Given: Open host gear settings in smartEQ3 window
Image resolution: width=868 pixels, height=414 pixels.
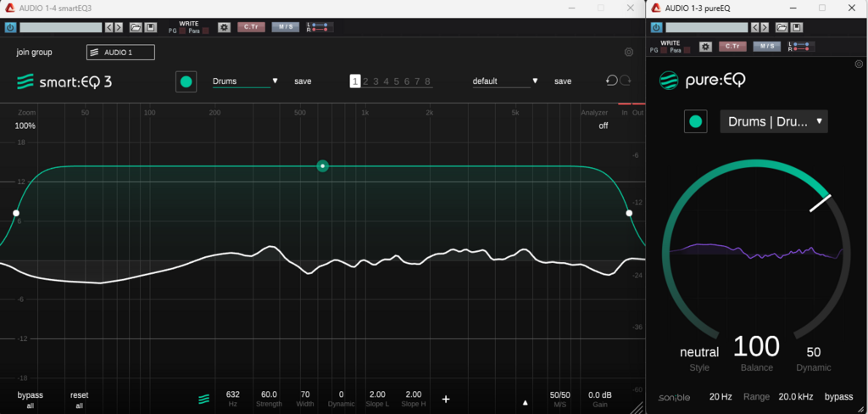Looking at the screenshot, I should (224, 27).
